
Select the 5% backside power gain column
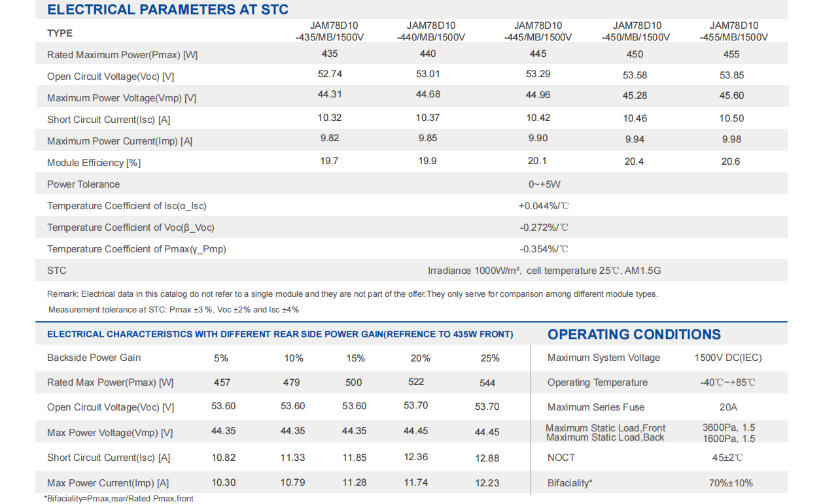coord(221,358)
